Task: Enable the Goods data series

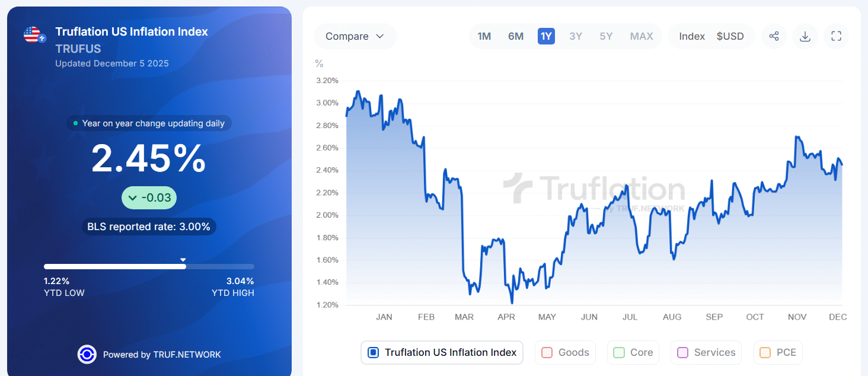Action: point(565,352)
